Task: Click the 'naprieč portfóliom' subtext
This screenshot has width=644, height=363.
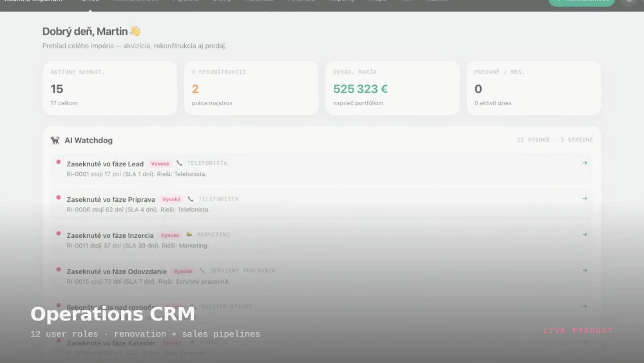Action: click(358, 103)
